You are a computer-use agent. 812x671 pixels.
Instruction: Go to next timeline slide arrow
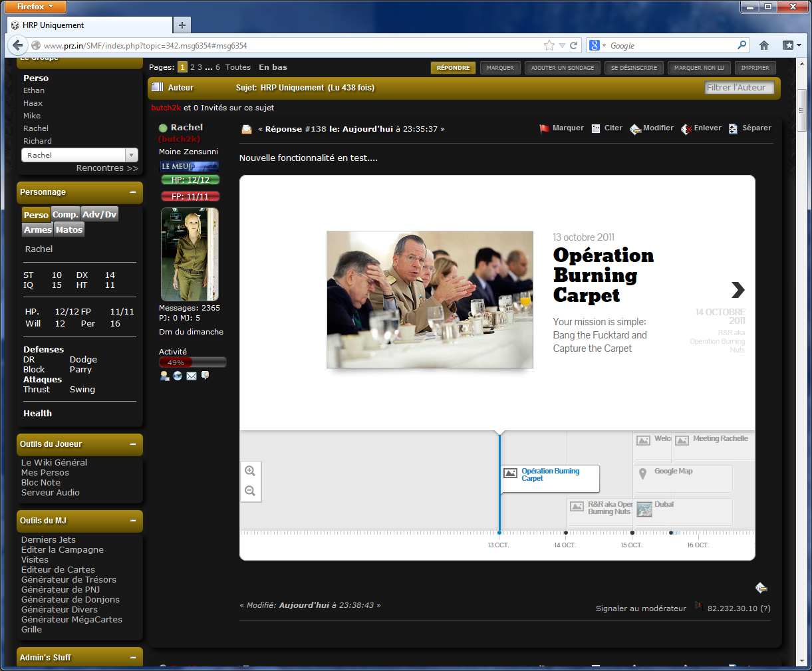coord(738,290)
